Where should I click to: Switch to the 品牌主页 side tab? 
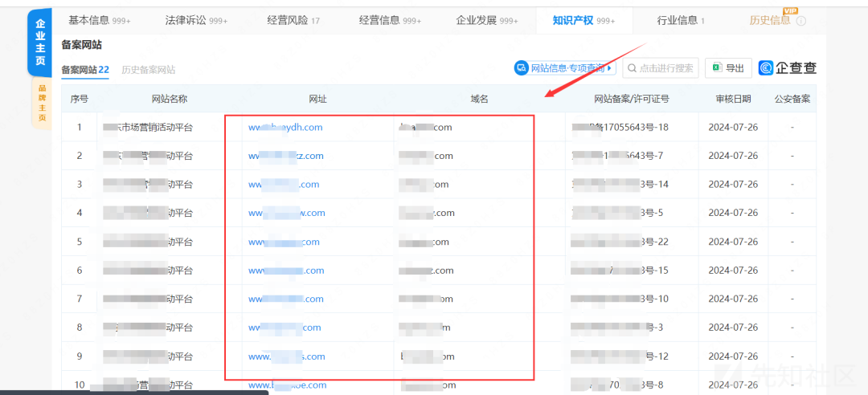coord(43,103)
